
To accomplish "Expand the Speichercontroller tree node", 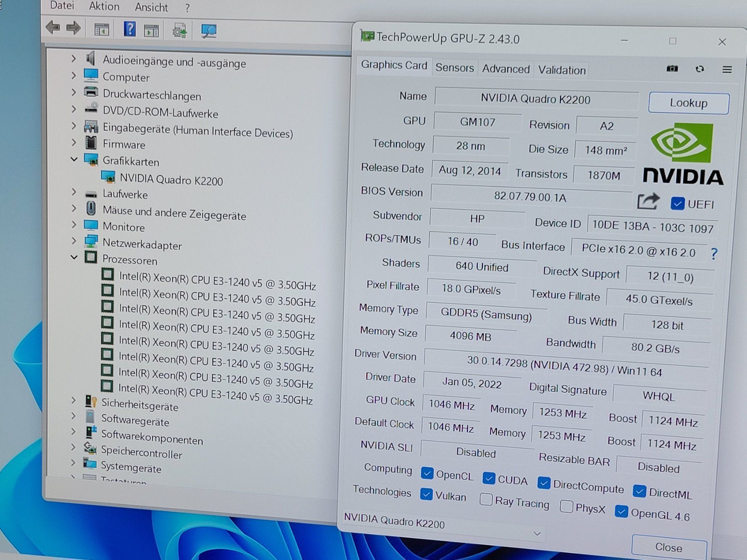I will pos(73,447).
